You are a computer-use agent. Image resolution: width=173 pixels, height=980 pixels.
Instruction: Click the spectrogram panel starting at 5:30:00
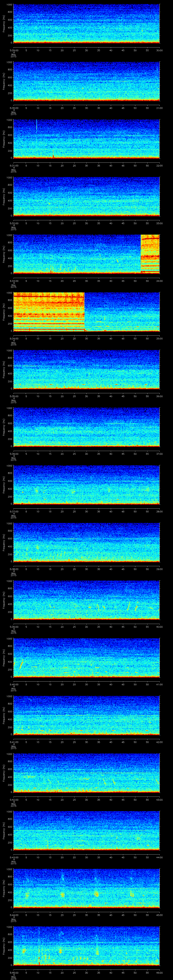point(87,81)
